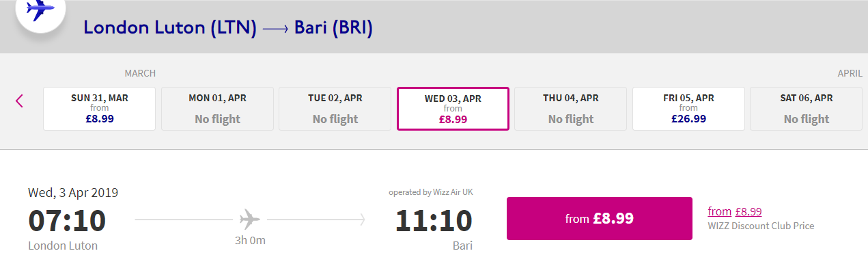Viewport: 868px width, 264px height.
Task: Select the Sun 31, Mar date tab
Action: (100, 108)
